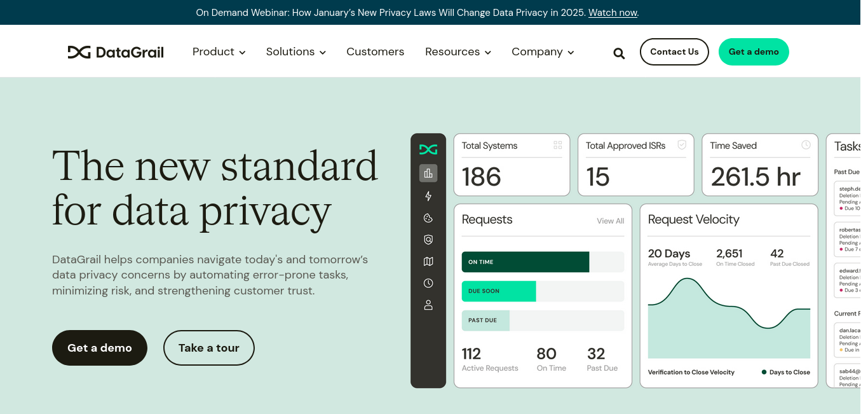
Task: Click the clock icon on Time Saved card
Action: pos(806,145)
